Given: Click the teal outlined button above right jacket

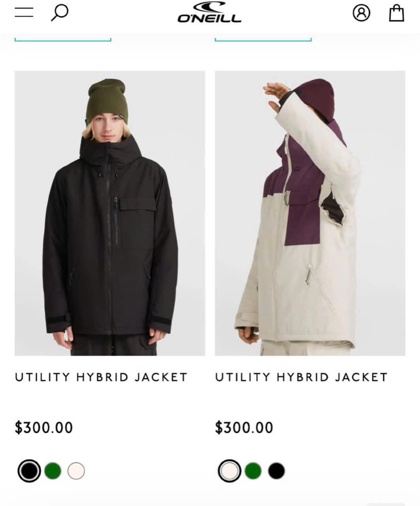Looking at the screenshot, I should [x=263, y=38].
